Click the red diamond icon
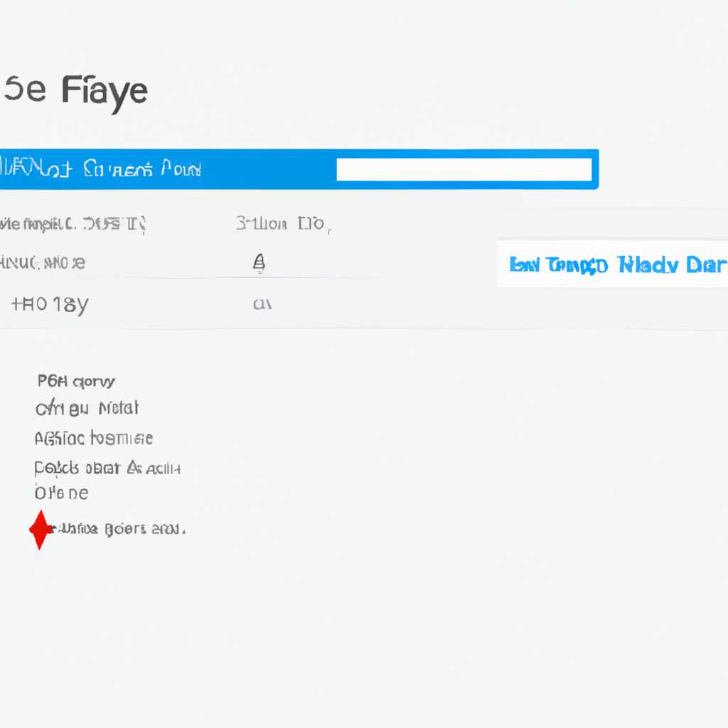 tap(40, 529)
